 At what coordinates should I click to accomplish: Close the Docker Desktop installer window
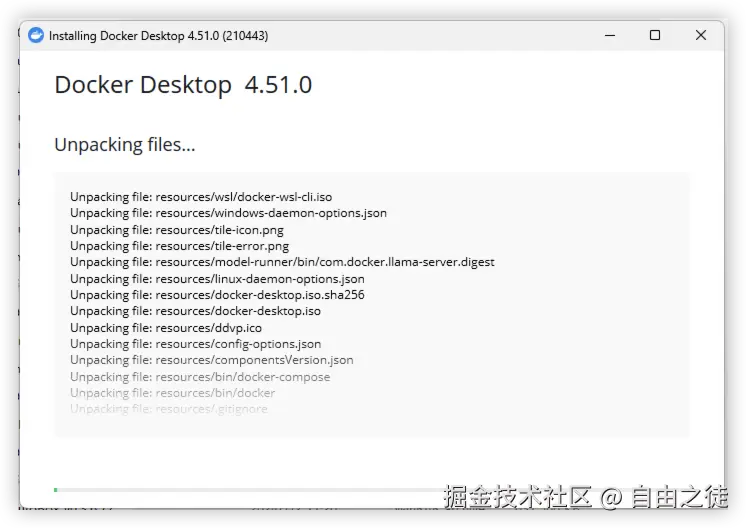tap(700, 35)
